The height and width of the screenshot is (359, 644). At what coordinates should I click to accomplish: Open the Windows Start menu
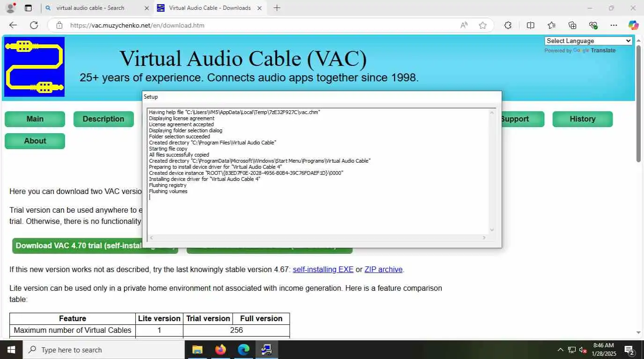pyautogui.click(x=11, y=350)
